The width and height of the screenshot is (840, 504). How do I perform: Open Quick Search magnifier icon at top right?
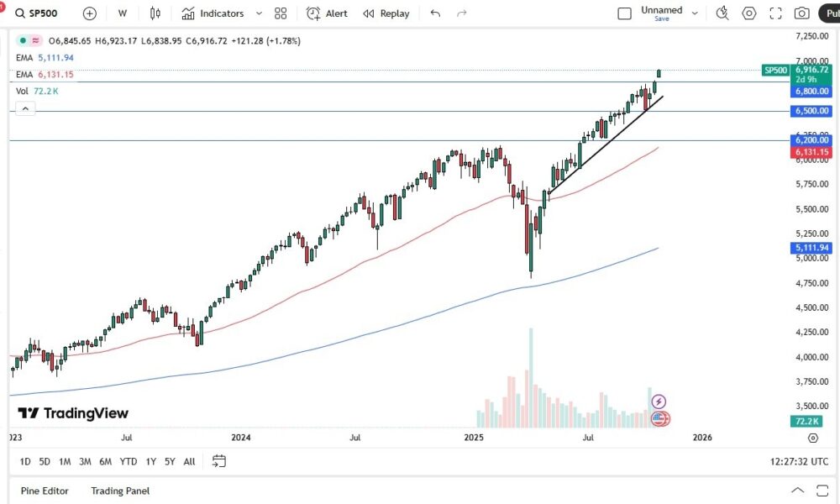click(722, 13)
